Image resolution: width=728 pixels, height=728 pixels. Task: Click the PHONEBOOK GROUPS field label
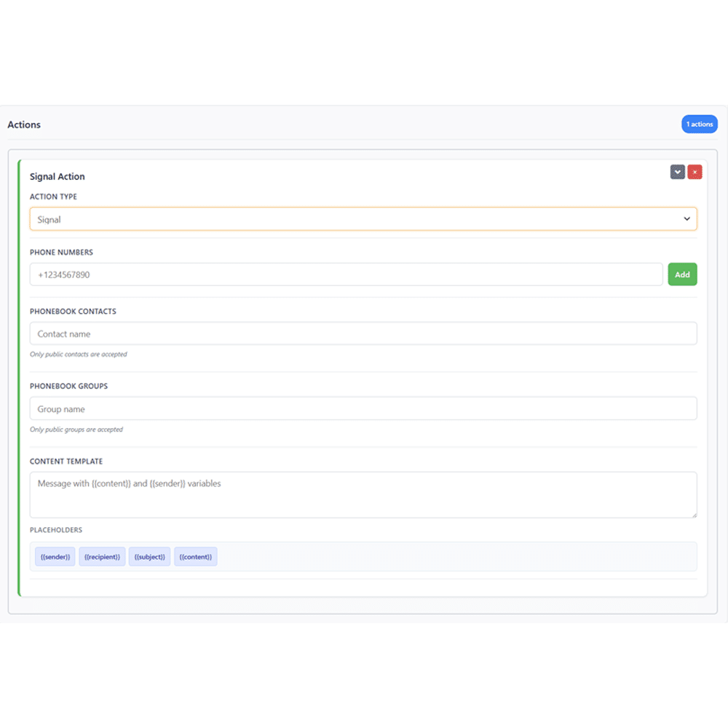(68, 386)
